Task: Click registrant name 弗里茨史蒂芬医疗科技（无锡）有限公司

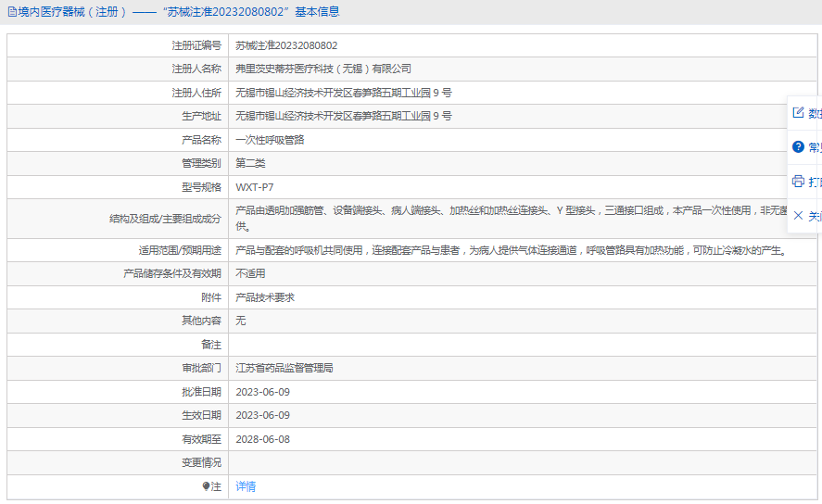Action: [x=322, y=69]
